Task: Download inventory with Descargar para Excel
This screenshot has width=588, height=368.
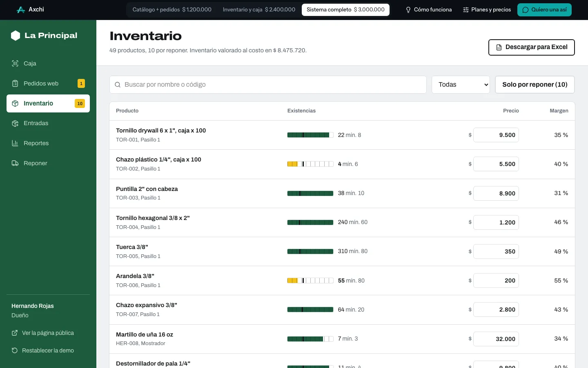Action: coord(532,47)
